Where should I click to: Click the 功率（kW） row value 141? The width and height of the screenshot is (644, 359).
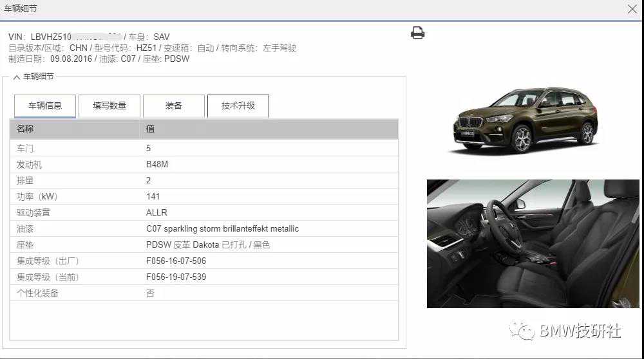153,196
